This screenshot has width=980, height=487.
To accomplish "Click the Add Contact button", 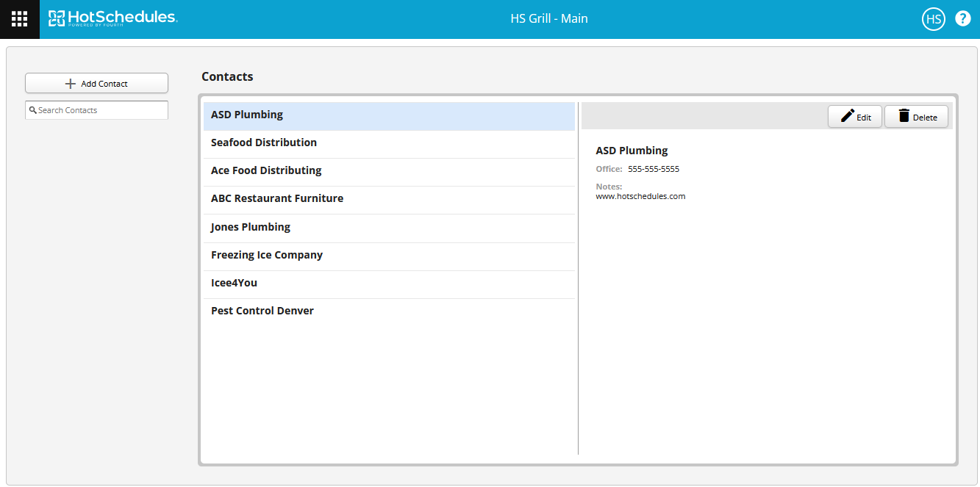I will pyautogui.click(x=96, y=83).
